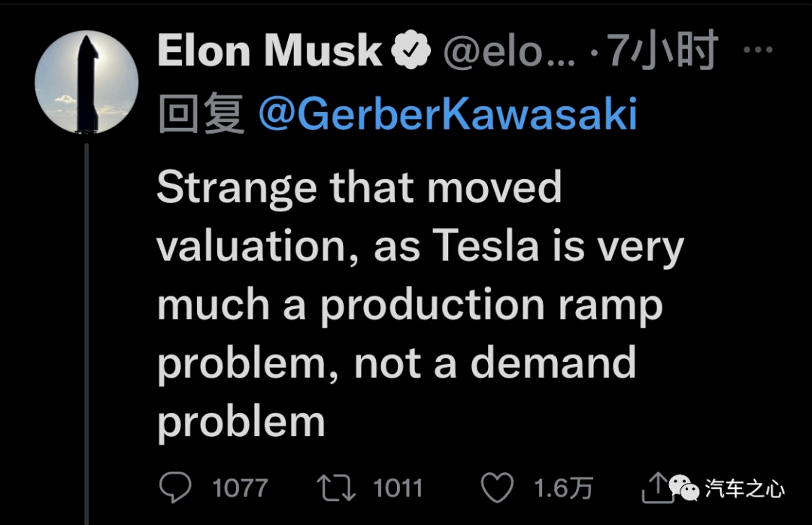Image resolution: width=812 pixels, height=525 pixels.
Task: Click the 汽车之心 watermark text
Action: (744, 489)
